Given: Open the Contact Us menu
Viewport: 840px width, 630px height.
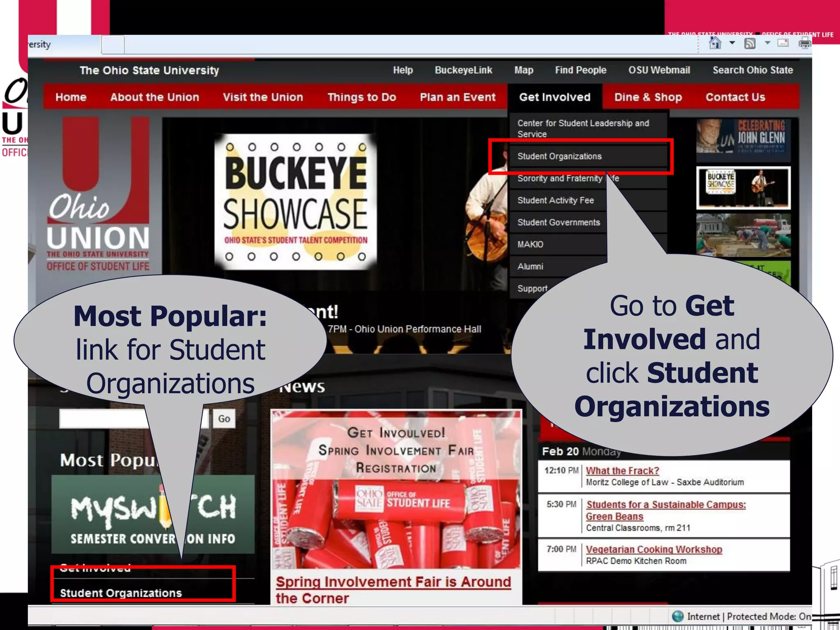Looking at the screenshot, I should pyautogui.click(x=735, y=97).
